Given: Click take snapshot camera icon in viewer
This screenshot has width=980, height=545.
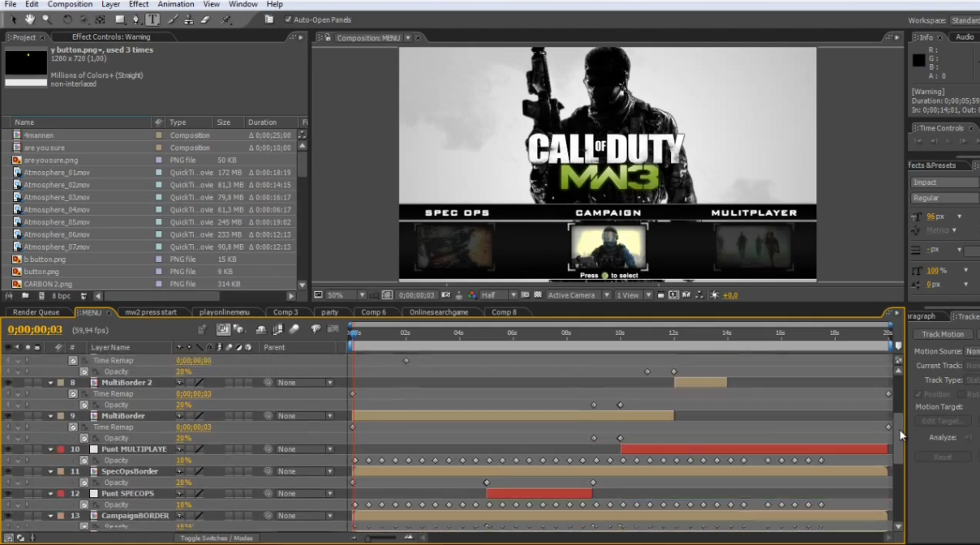Looking at the screenshot, I should coord(447,295).
